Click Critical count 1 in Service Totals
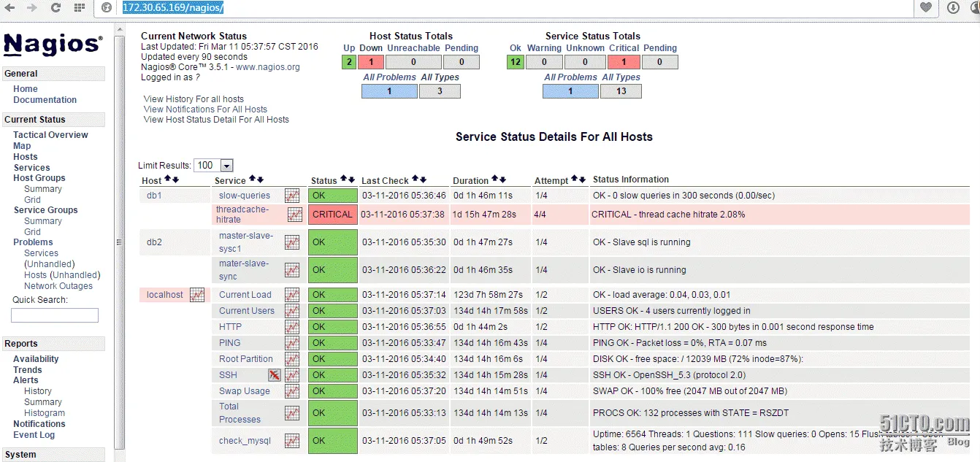 tap(624, 62)
